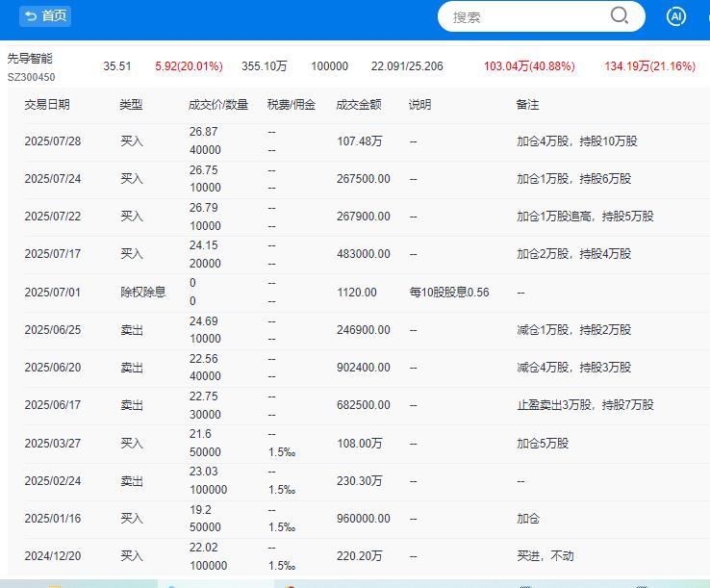This screenshot has height=588, width=710.
Task: Click the amount 902400.00
Action: [363, 368]
